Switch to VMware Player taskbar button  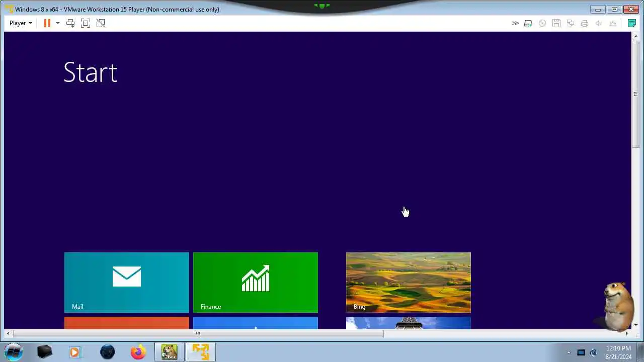click(x=201, y=352)
